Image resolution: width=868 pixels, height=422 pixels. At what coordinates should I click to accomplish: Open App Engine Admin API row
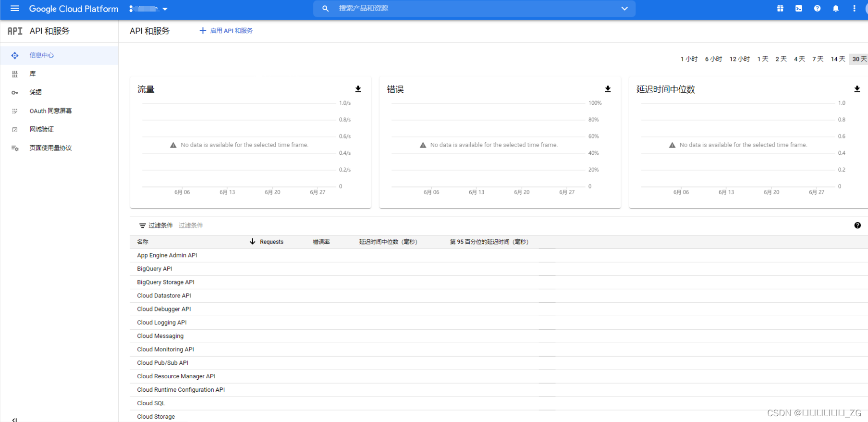499,255
